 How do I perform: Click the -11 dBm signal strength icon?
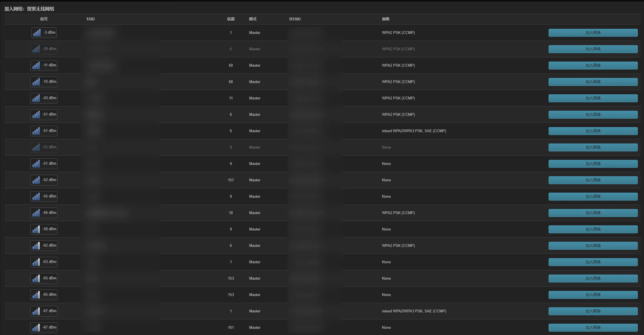[36, 66]
